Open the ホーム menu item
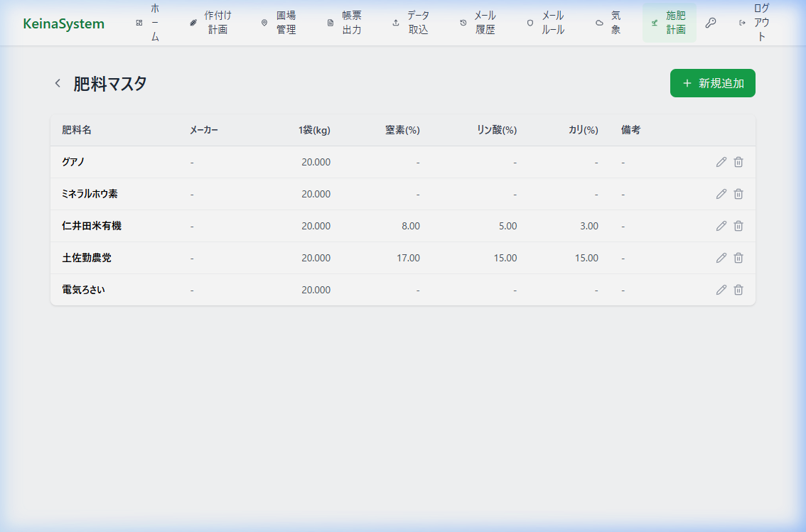Viewport: 806px width, 532px height. 149,23
